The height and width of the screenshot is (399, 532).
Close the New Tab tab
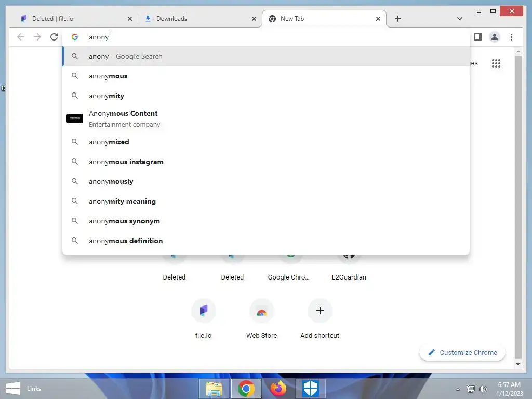coord(378,19)
